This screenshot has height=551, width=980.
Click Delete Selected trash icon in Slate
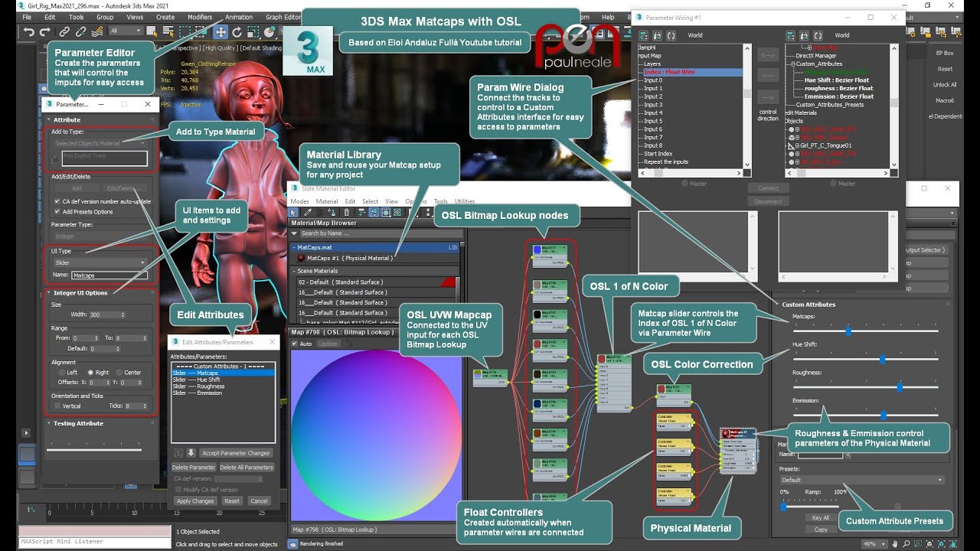pyautogui.click(x=346, y=213)
